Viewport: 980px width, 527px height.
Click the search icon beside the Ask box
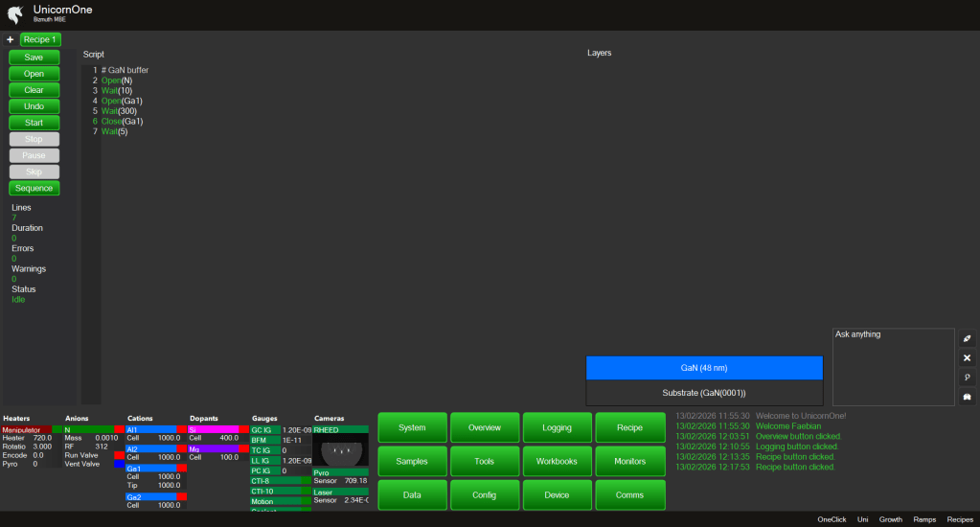[967, 377]
